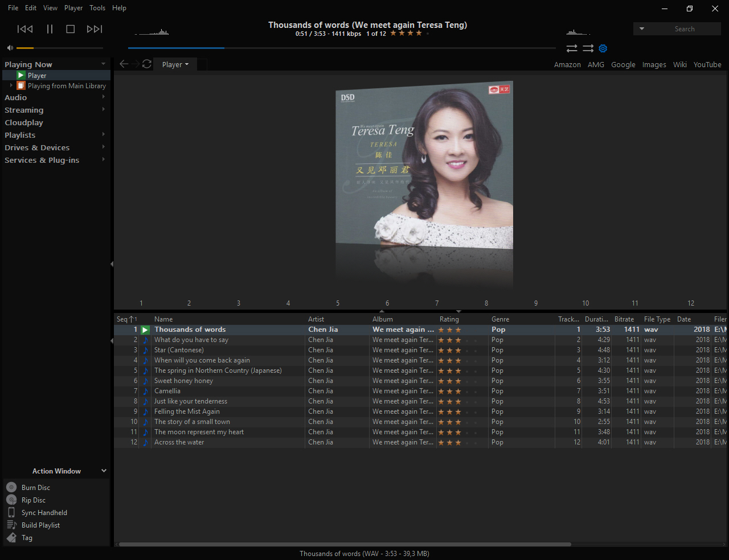Select Playing from Main Library
Image resolution: width=729 pixels, height=560 pixels.
[67, 86]
